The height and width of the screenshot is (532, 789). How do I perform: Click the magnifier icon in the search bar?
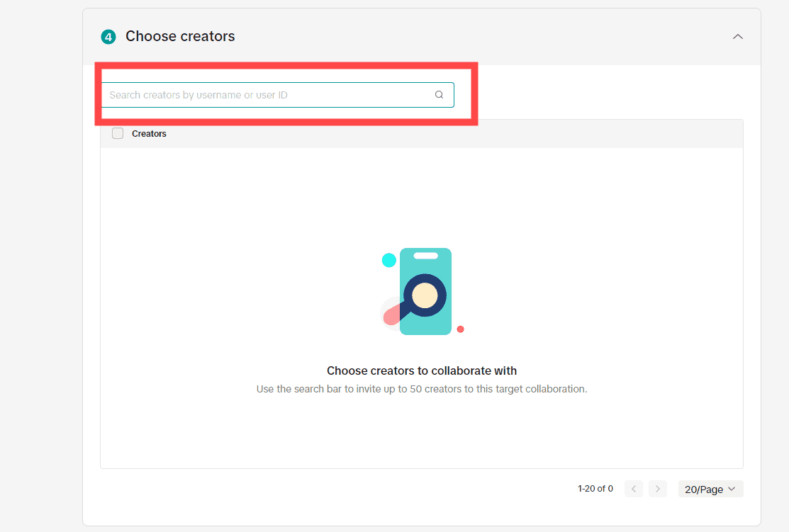pos(439,95)
